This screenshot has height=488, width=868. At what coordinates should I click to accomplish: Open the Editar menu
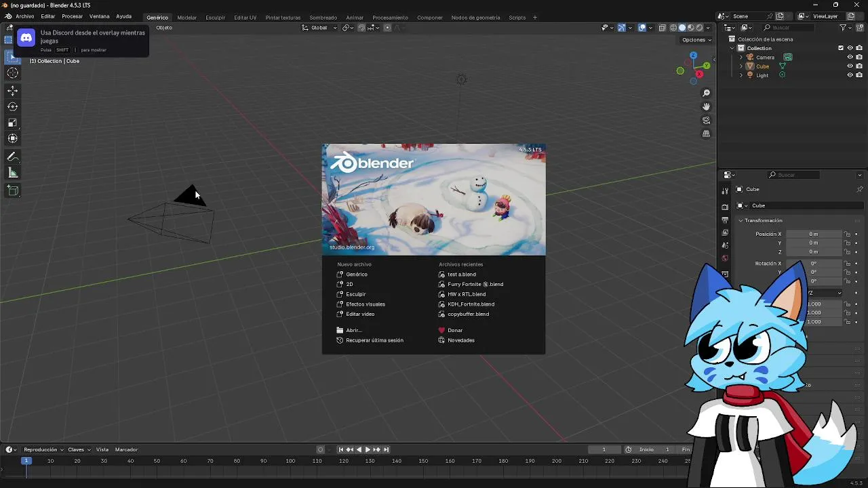pyautogui.click(x=47, y=16)
